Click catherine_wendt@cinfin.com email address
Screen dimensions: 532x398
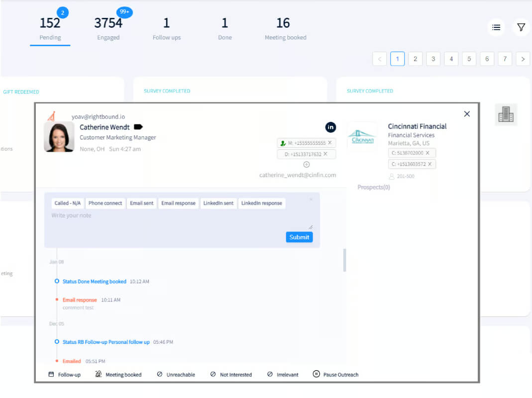298,175
